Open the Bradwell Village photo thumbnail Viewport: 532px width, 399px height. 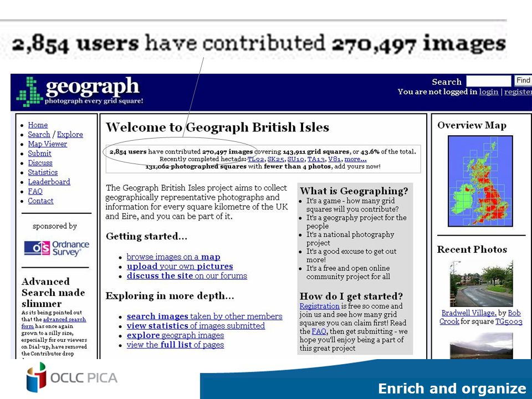[x=481, y=284]
